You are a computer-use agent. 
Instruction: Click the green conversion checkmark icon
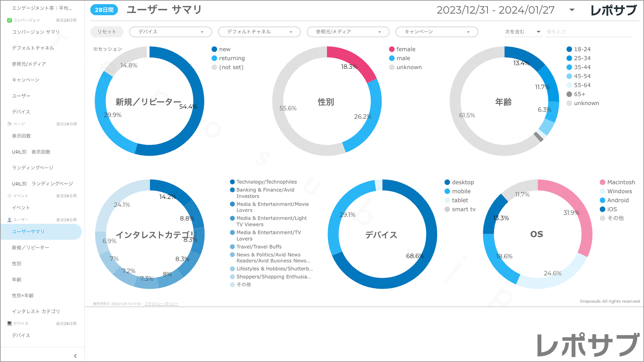tap(9, 20)
